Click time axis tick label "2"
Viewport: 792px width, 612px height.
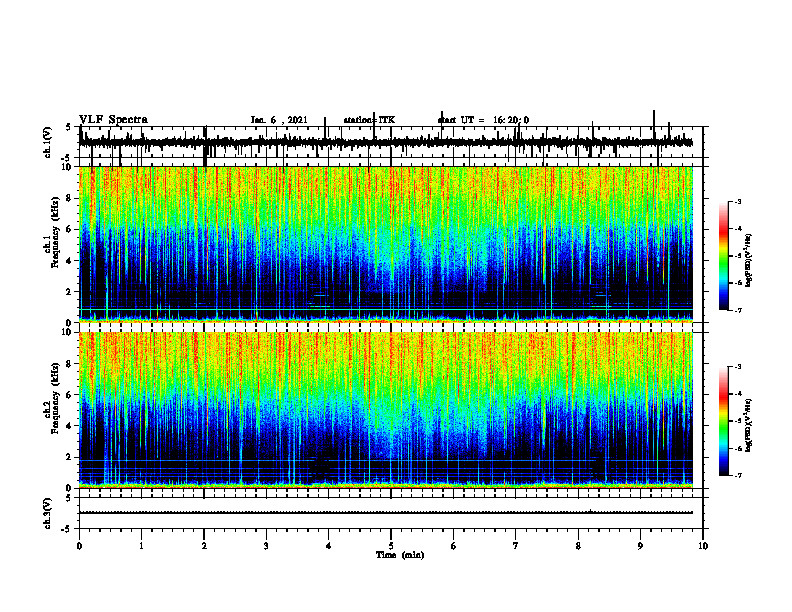204,546
